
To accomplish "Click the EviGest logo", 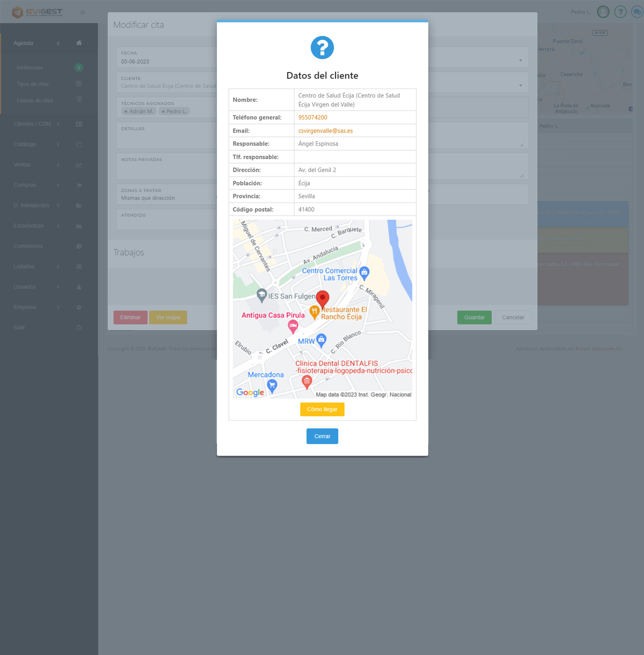I will 37,12.
